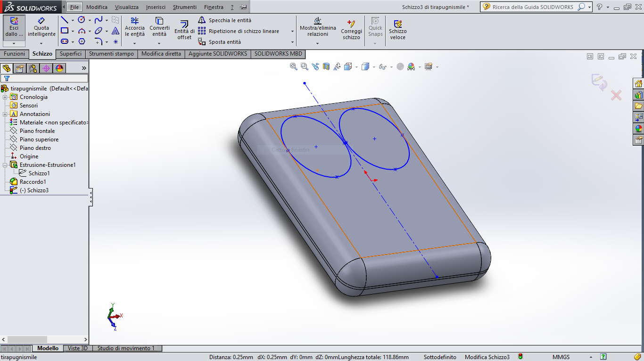Viewport: 644px width, 361px height.
Task: Click Specchia le entità
Action: pos(225,20)
